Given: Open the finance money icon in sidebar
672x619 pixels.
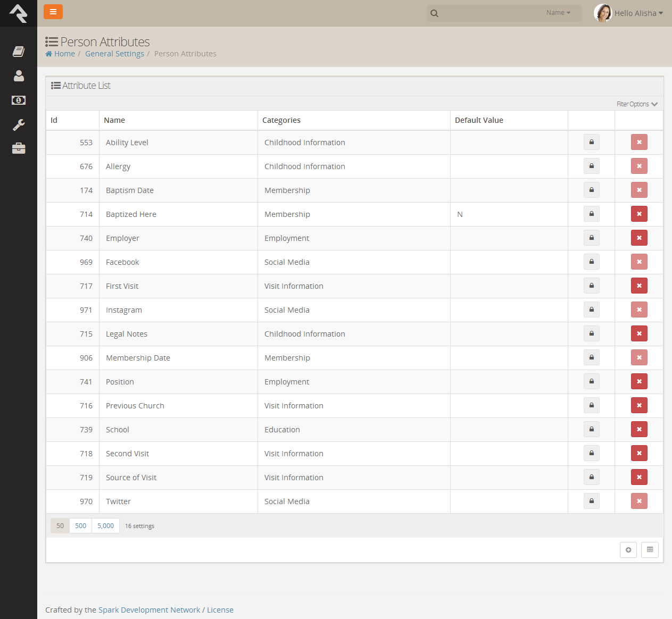Looking at the screenshot, I should (x=19, y=100).
